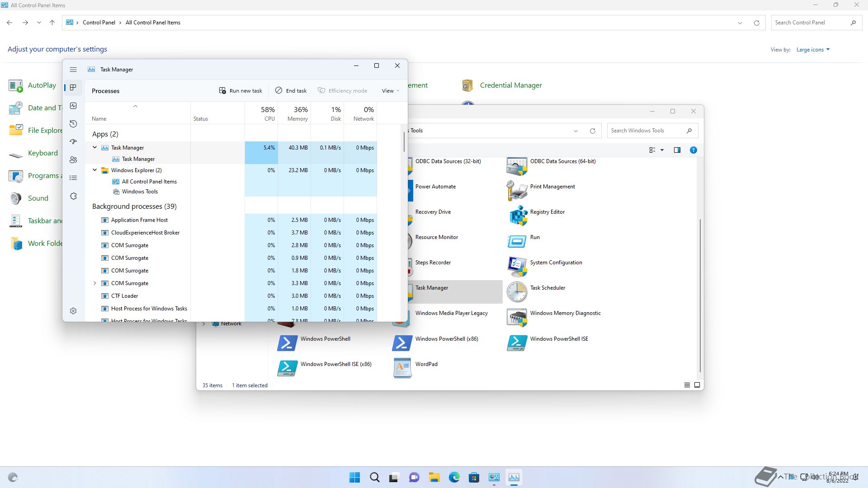The image size is (868, 488).
Task: Select Resource Monitor item
Action: [436, 237]
